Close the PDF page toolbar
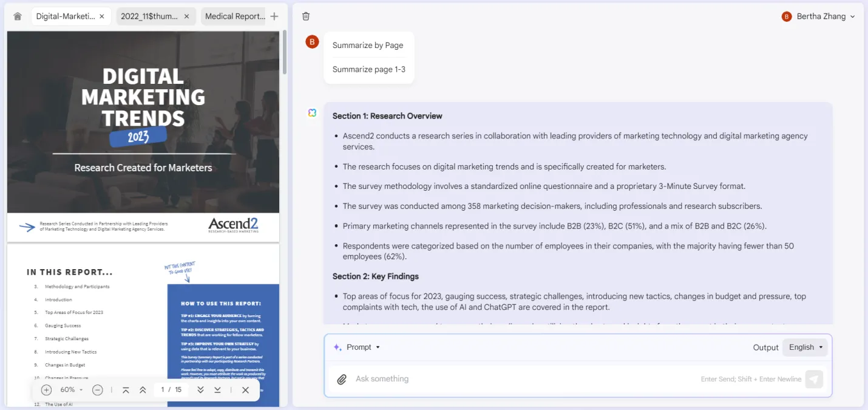Screen dimensions: 868x410 pyautogui.click(x=245, y=390)
